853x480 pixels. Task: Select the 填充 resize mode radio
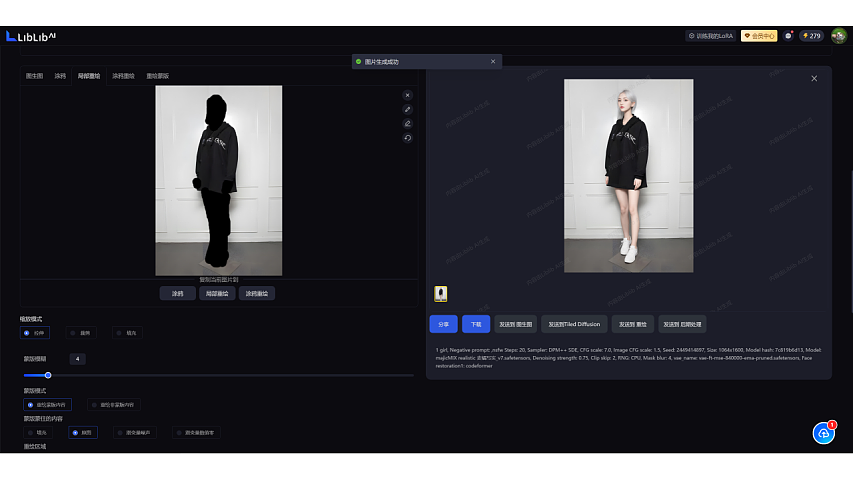(x=127, y=333)
